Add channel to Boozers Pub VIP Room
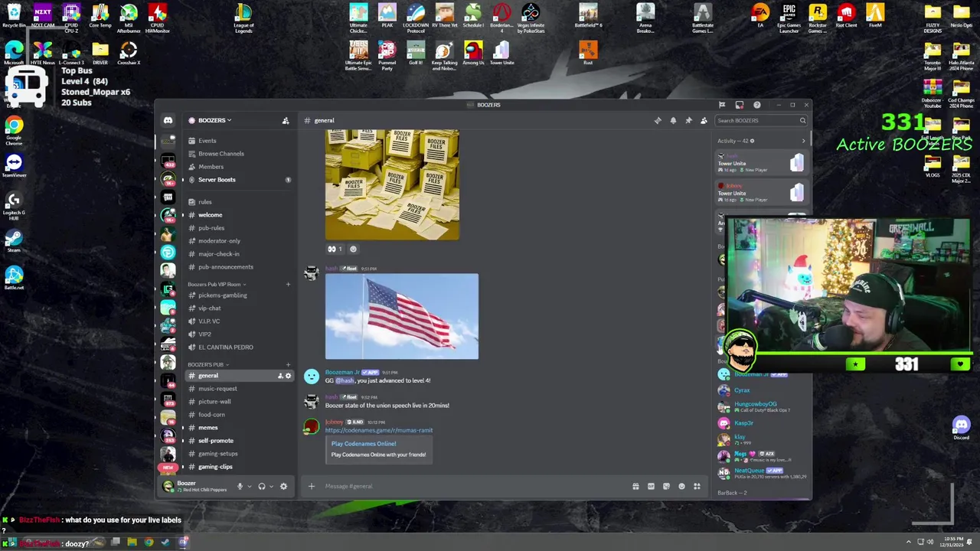Screen dimensions: 980x551 coord(288,284)
